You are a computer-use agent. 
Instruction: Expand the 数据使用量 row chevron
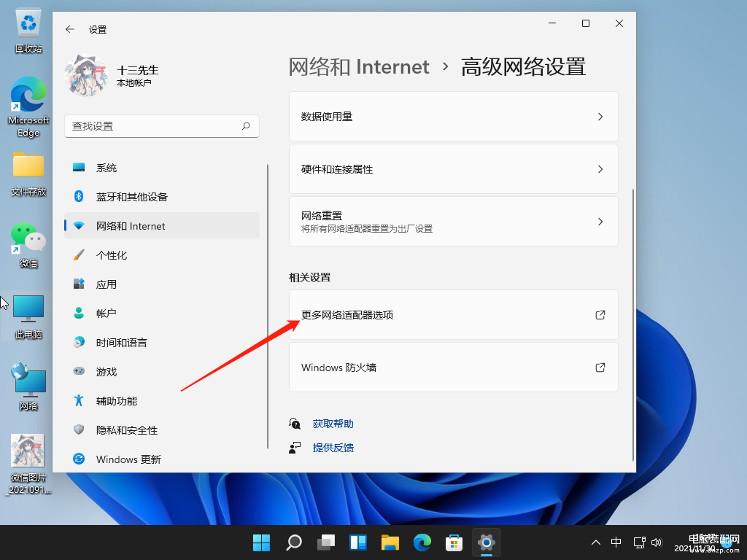click(x=600, y=117)
